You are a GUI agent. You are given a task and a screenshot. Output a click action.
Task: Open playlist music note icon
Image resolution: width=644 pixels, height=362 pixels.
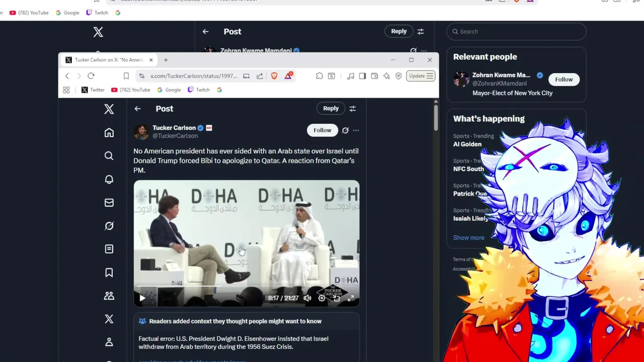click(351, 76)
